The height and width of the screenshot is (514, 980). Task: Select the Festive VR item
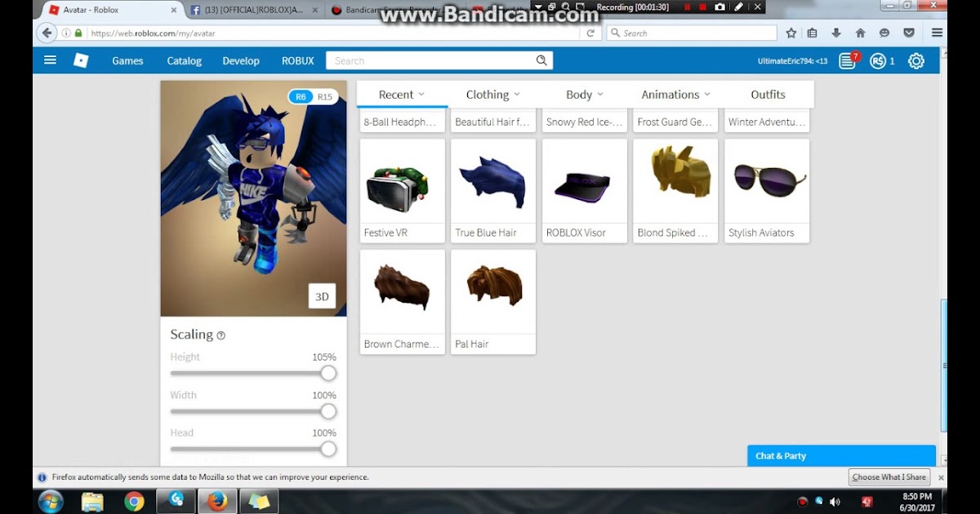point(403,191)
